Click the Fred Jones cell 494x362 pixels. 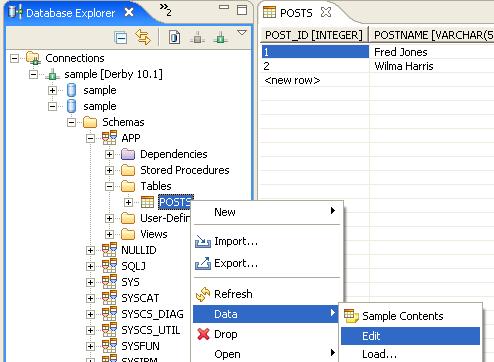(x=432, y=52)
